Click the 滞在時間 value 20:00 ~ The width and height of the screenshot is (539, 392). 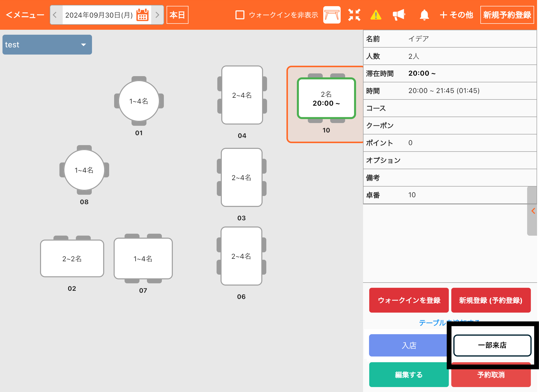point(422,73)
